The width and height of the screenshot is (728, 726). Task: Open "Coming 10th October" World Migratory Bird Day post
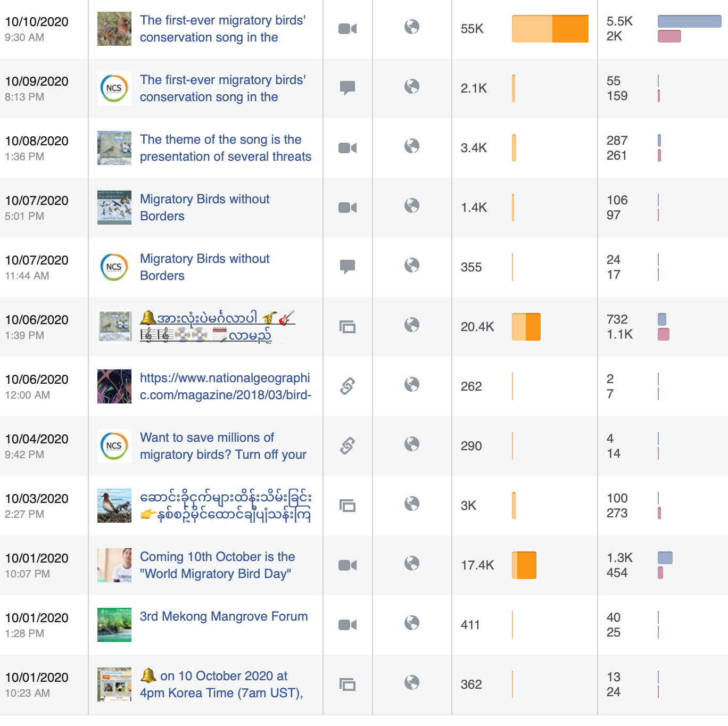point(217,565)
